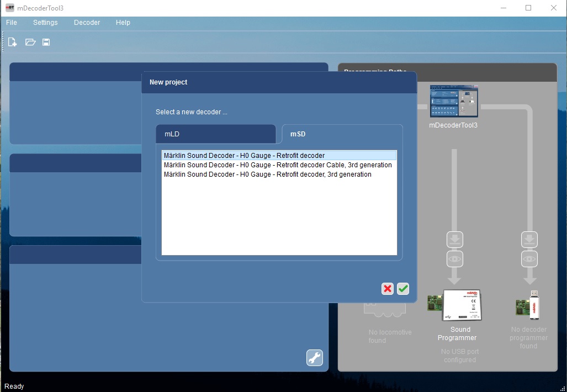The image size is (567, 392).
Task: Open the File menu
Action: tap(12, 23)
